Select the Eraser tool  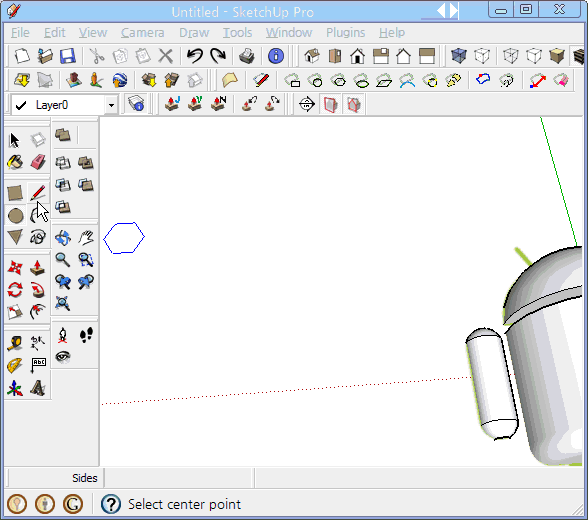coord(38,162)
